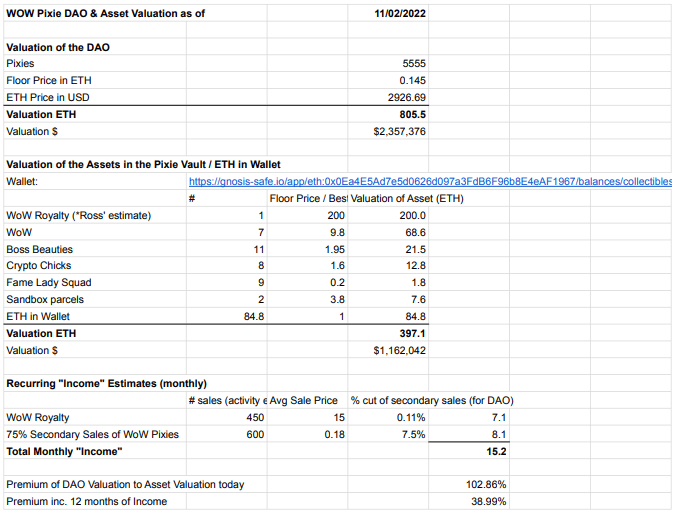Image resolution: width=674 pixels, height=518 pixels.
Task: Select the WoW Royalty sales count 450
Action: click(x=254, y=418)
